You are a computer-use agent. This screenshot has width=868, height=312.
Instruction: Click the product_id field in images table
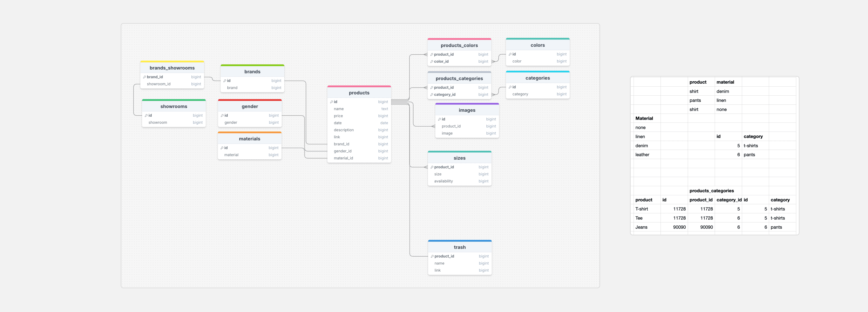tap(467, 126)
